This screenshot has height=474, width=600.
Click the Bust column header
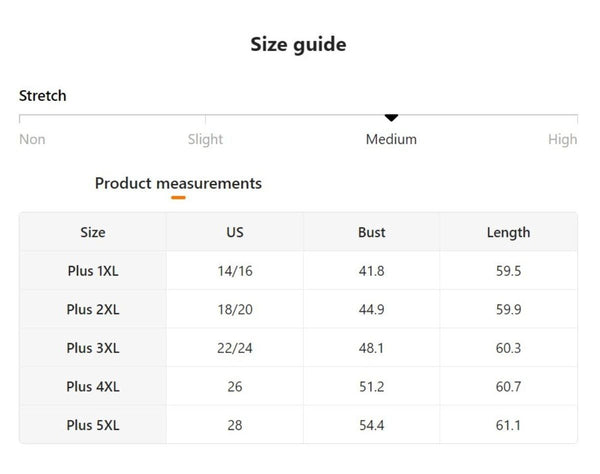coord(372,232)
